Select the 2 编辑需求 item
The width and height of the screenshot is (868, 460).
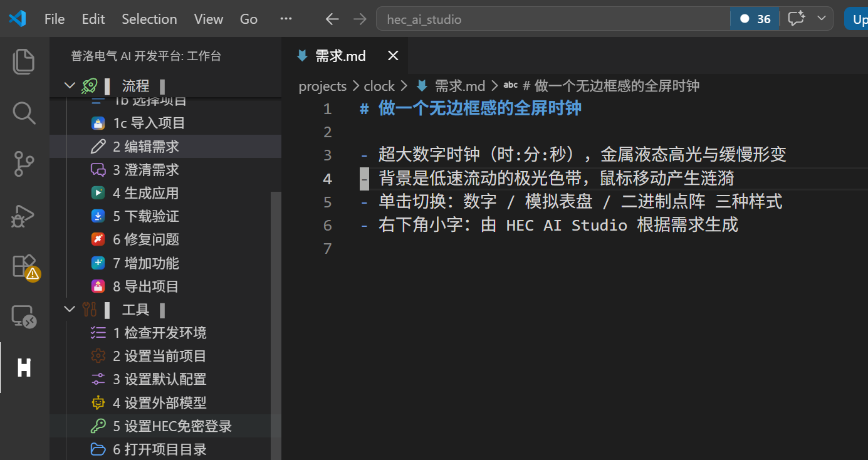(165, 147)
